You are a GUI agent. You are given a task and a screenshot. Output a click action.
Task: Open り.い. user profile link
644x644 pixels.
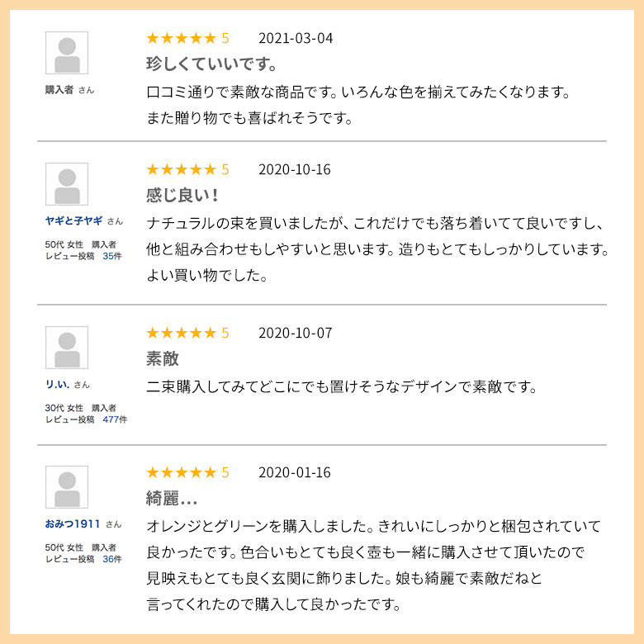pos(57,385)
